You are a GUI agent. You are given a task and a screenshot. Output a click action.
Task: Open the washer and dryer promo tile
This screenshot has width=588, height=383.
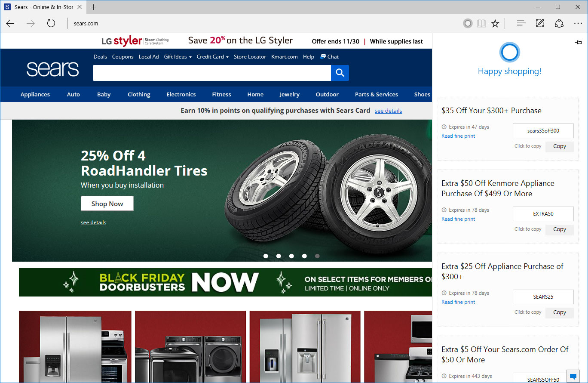point(190,346)
